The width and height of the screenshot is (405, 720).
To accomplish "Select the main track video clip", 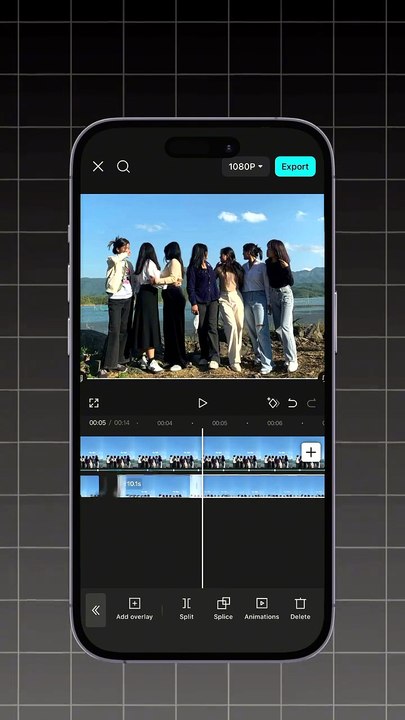I will pos(202,453).
